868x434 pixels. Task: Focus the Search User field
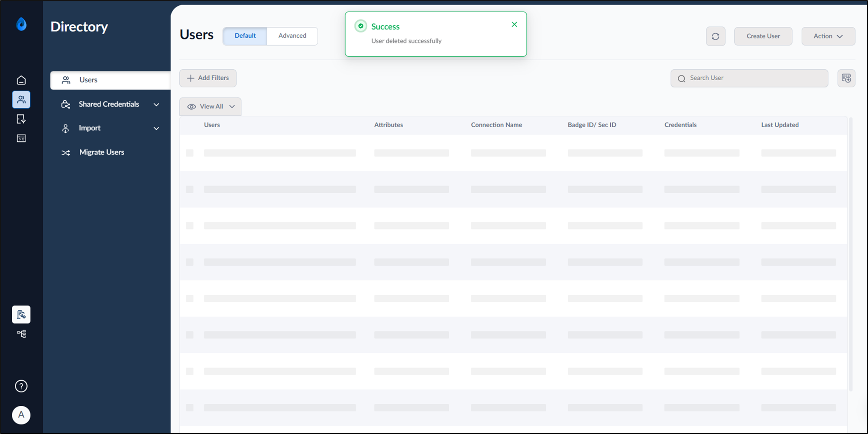point(749,78)
